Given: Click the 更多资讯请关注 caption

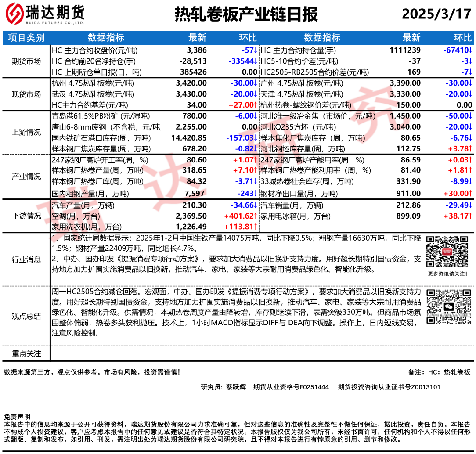Looking at the screenshot, I should tap(448, 274).
